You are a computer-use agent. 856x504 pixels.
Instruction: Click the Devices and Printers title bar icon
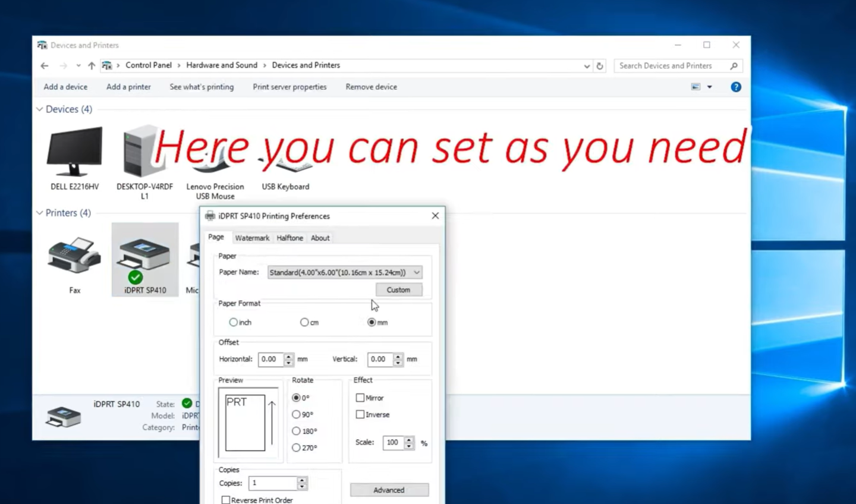42,45
